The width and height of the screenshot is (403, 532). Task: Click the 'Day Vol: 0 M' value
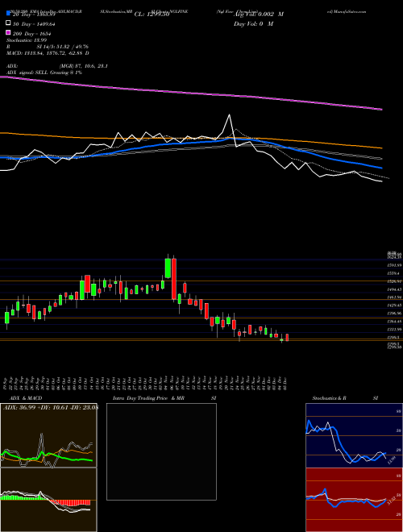coord(253,23)
